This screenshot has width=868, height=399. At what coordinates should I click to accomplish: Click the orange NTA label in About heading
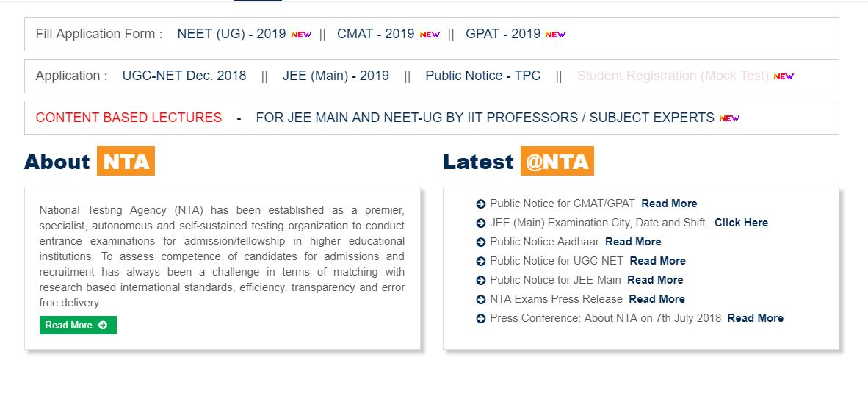tap(126, 161)
